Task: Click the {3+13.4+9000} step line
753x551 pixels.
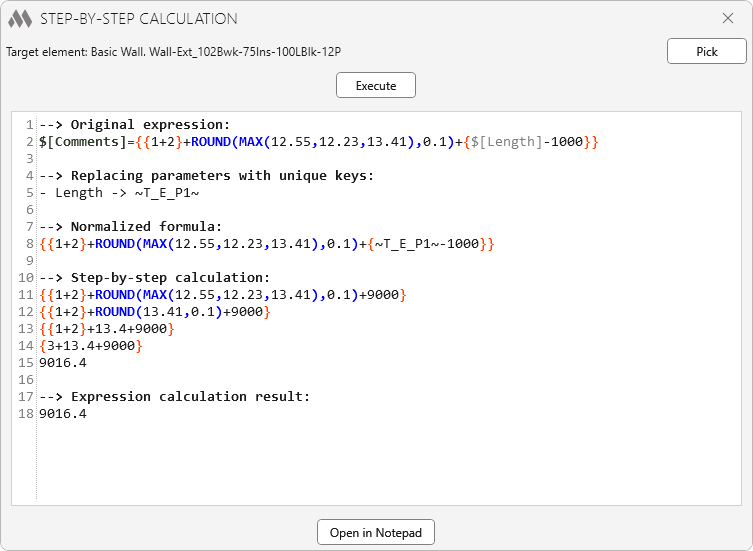Action: (91, 346)
